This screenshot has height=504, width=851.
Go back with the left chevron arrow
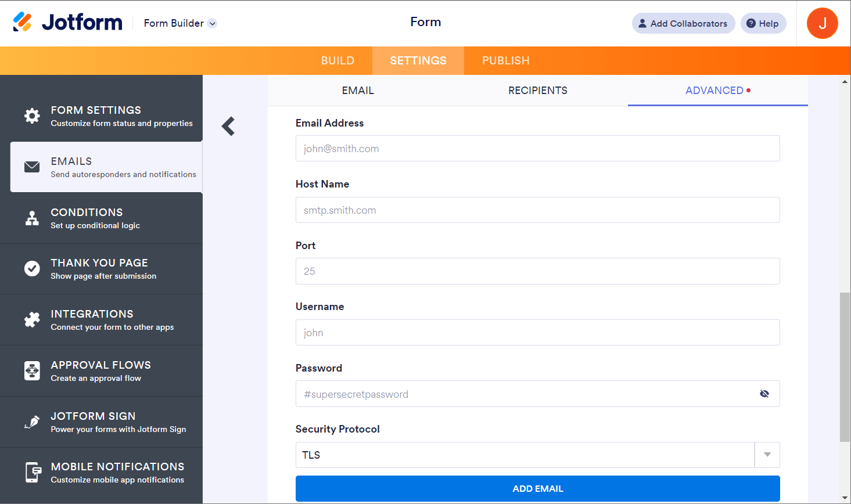[228, 126]
